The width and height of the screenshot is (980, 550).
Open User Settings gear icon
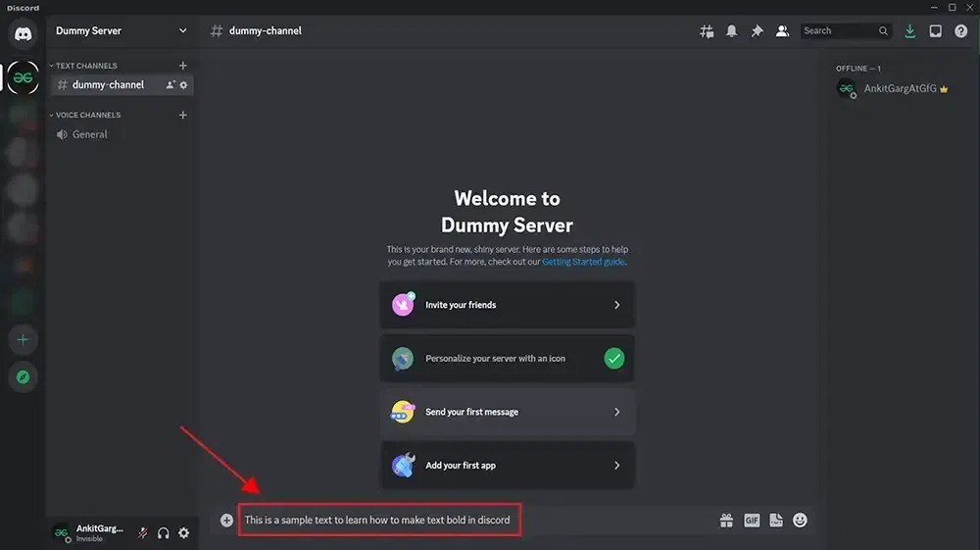[x=184, y=533]
